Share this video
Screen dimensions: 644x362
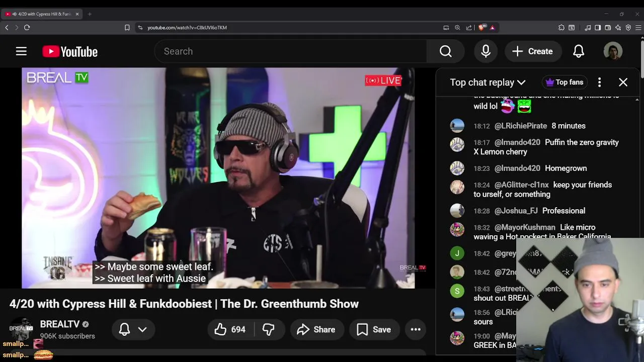pyautogui.click(x=316, y=329)
